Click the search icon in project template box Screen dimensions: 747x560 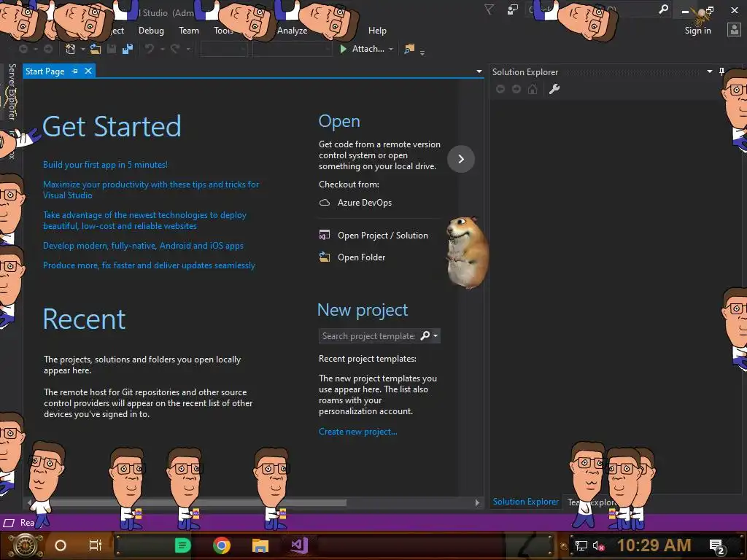[x=425, y=335]
